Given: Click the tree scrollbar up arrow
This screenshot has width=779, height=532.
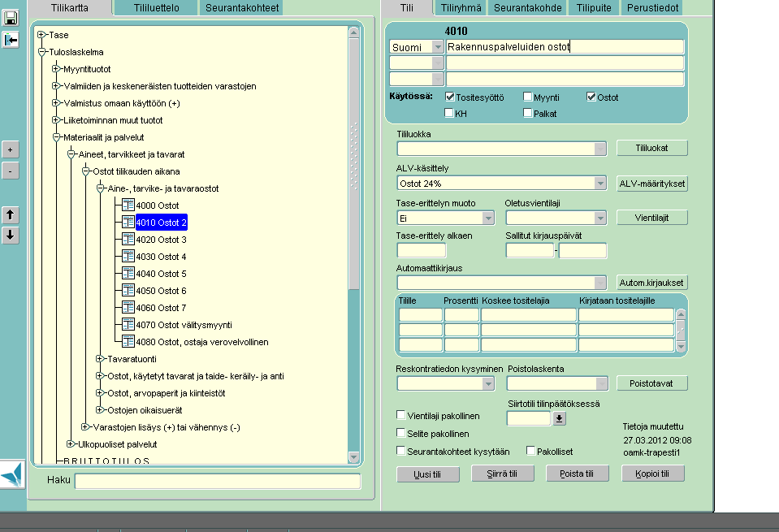Looking at the screenshot, I should 353,32.
